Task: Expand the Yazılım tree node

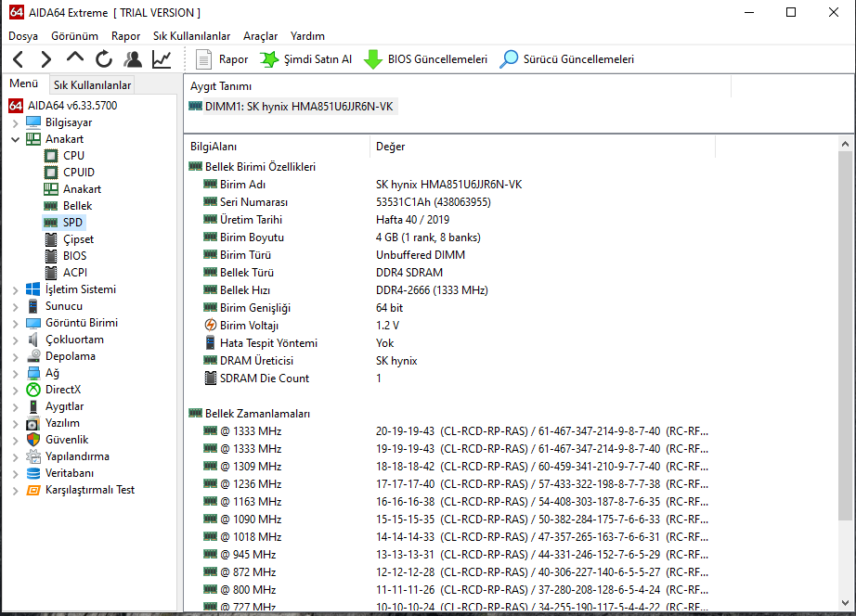Action: (x=15, y=424)
